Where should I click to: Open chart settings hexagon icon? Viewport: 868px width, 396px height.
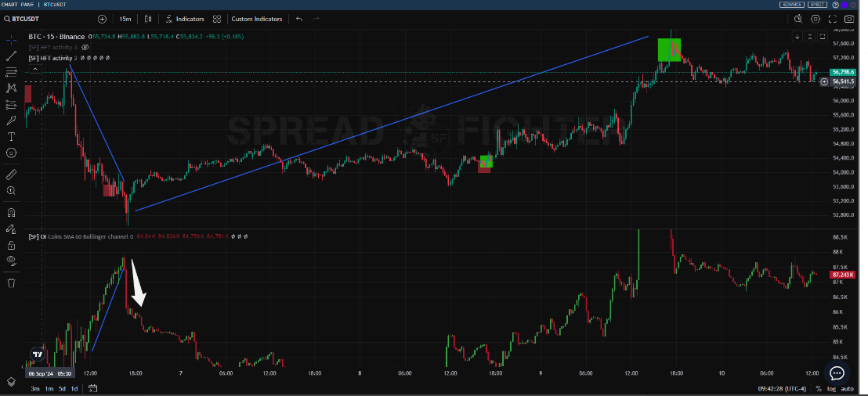pyautogui.click(x=816, y=19)
